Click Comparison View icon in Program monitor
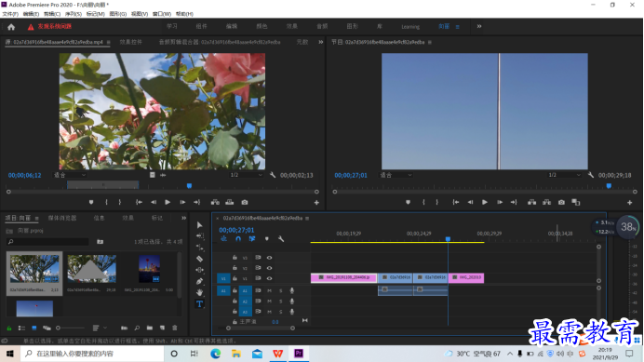This screenshot has height=362, width=644. [x=576, y=202]
